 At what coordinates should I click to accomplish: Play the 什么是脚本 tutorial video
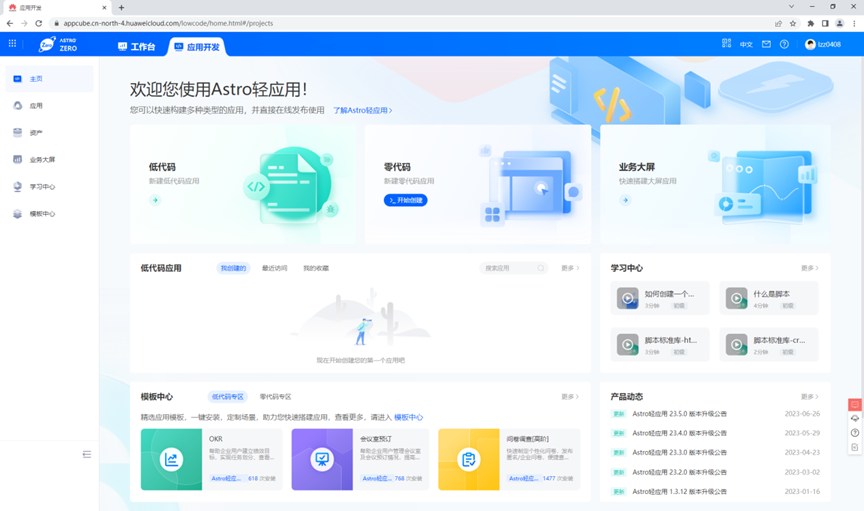736,298
